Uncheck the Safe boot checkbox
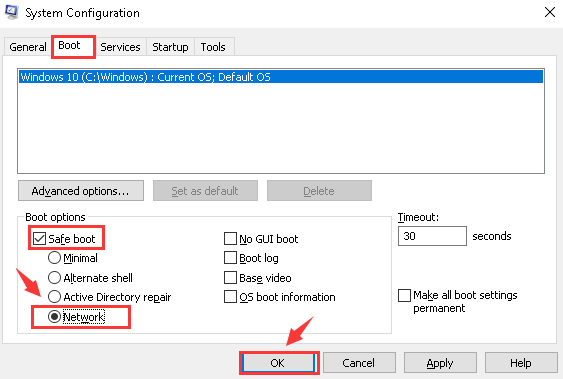Screen dimensions: 563x379 (x=39, y=239)
